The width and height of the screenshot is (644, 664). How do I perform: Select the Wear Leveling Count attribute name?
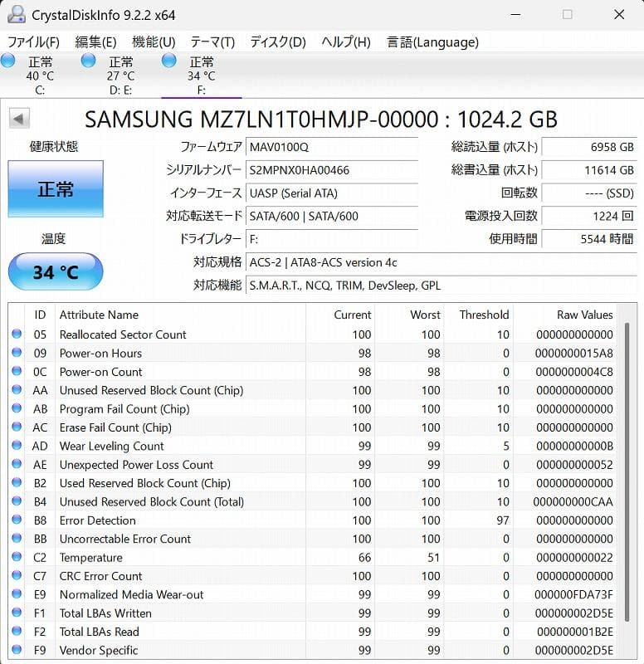[112, 446]
